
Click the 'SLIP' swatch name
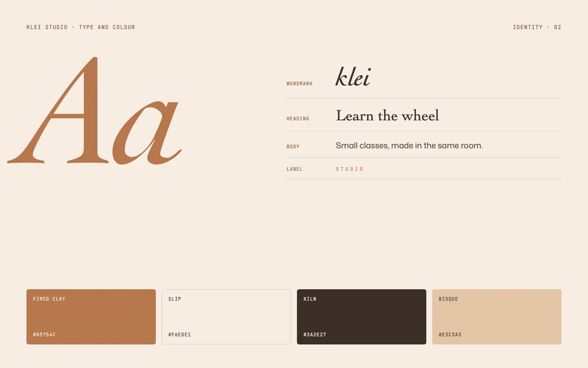coord(175,299)
